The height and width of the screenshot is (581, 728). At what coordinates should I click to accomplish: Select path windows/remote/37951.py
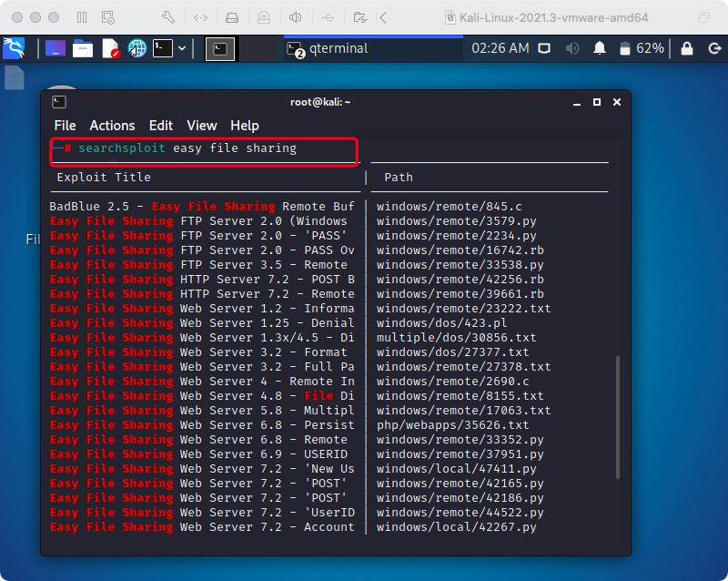[x=460, y=454]
